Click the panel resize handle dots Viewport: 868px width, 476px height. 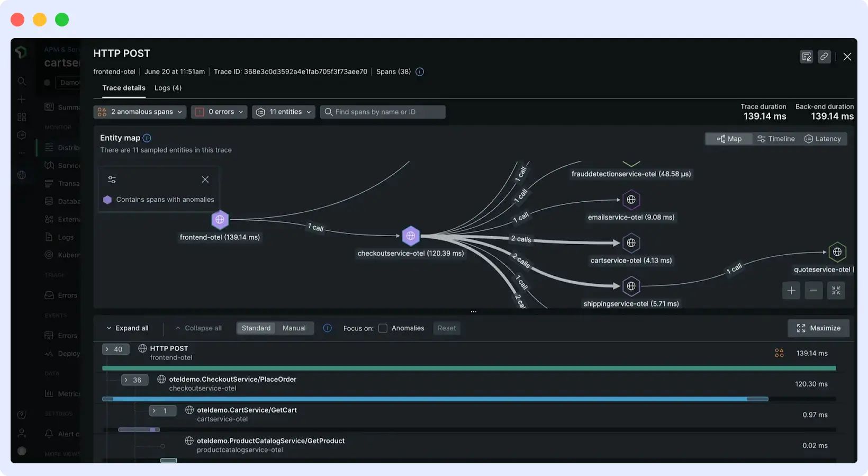[474, 312]
